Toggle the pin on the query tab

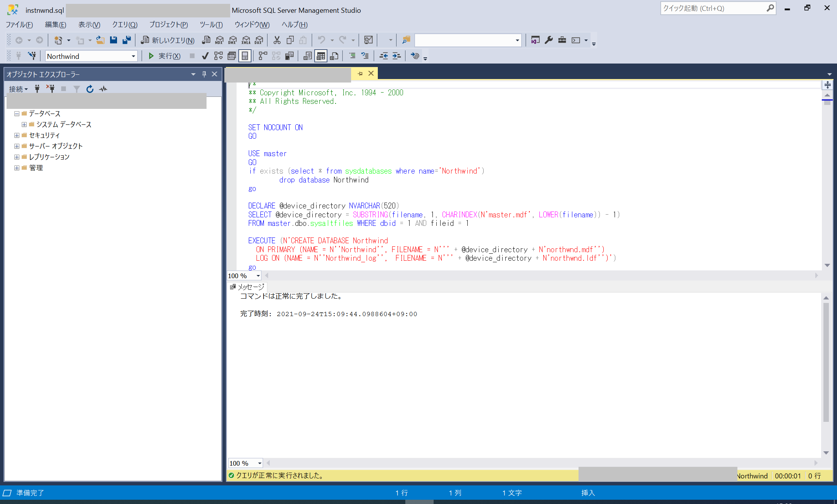(x=360, y=73)
